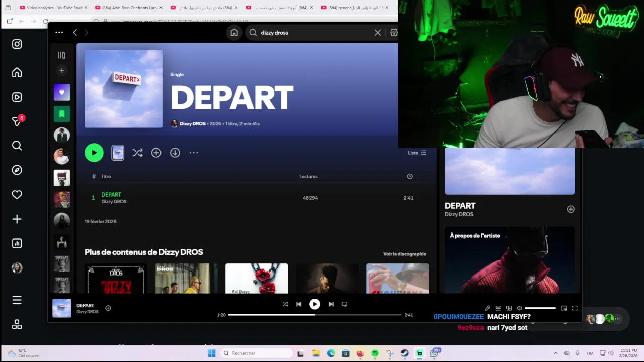Click the red poppy album thumbnail
The image size is (644, 362).
point(257,279)
